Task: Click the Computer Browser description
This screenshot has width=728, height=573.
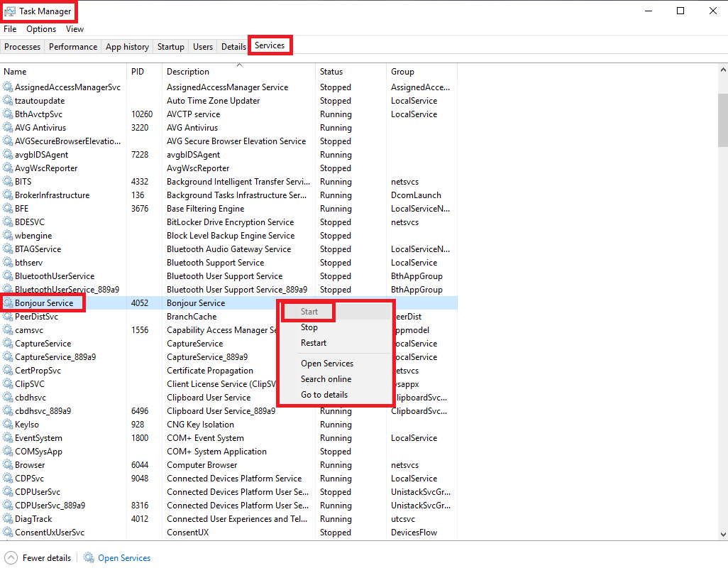Action: (202, 465)
